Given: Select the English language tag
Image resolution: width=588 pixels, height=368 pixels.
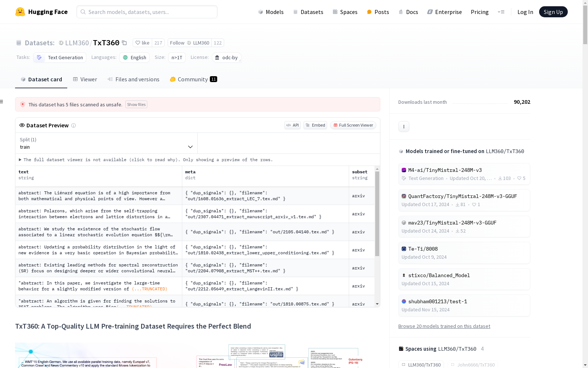Looking at the screenshot, I should [x=135, y=57].
